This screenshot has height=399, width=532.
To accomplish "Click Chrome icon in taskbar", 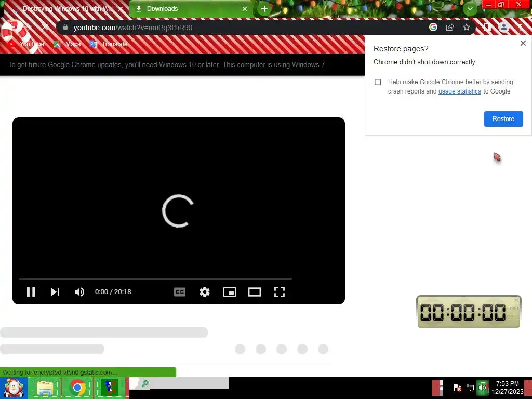I will [77, 388].
